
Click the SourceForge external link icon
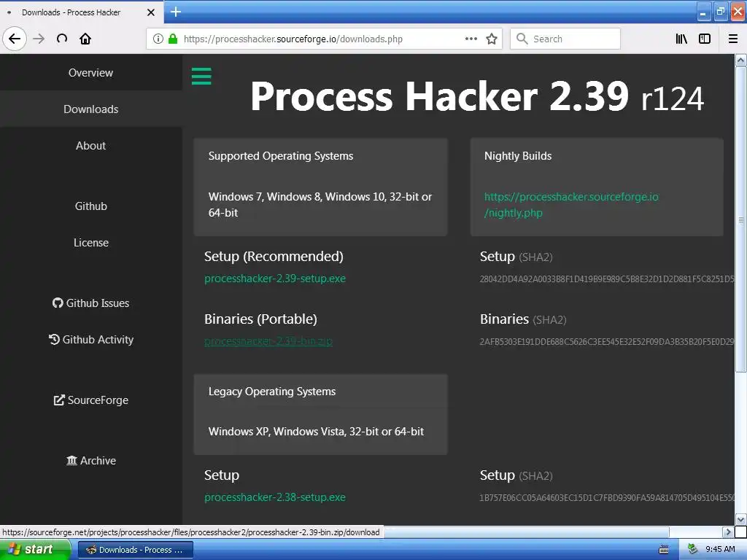pos(58,400)
